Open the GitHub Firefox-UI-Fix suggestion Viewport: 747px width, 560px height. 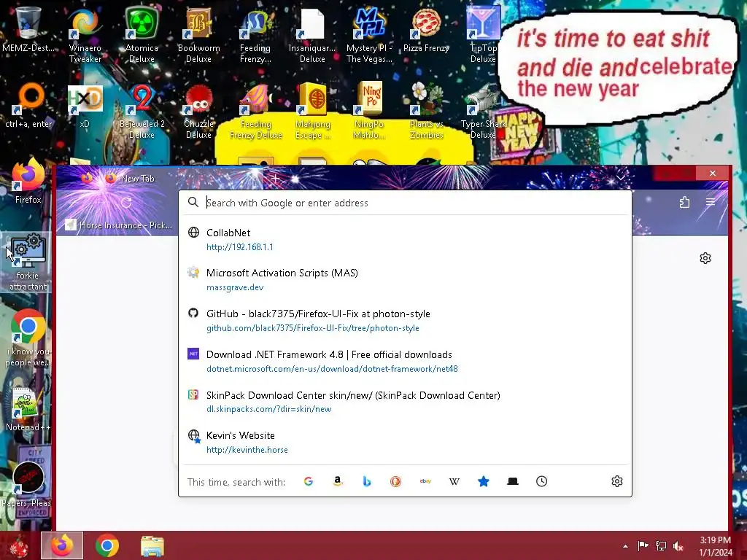(x=405, y=321)
